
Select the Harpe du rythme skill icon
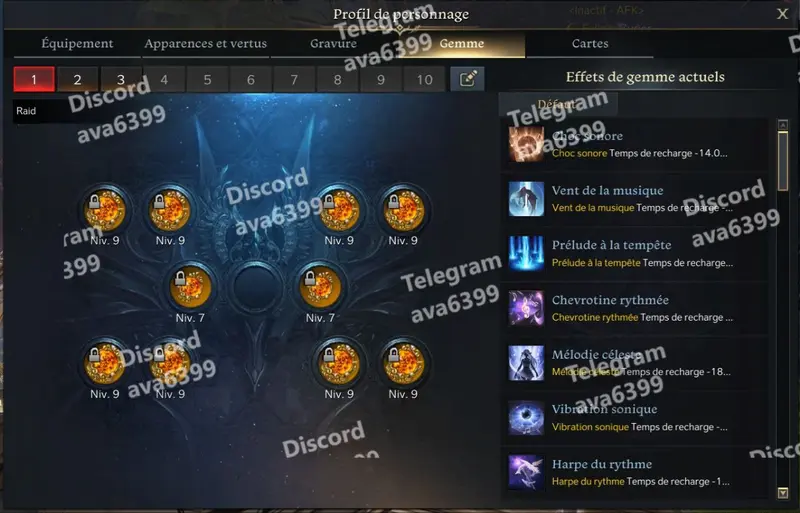click(x=526, y=472)
